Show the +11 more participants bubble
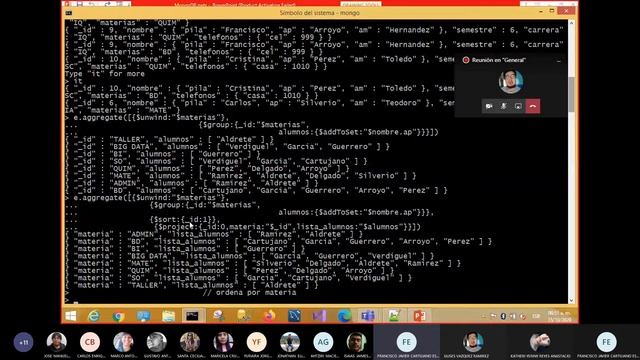The image size is (640, 360). pyautogui.click(x=23, y=342)
